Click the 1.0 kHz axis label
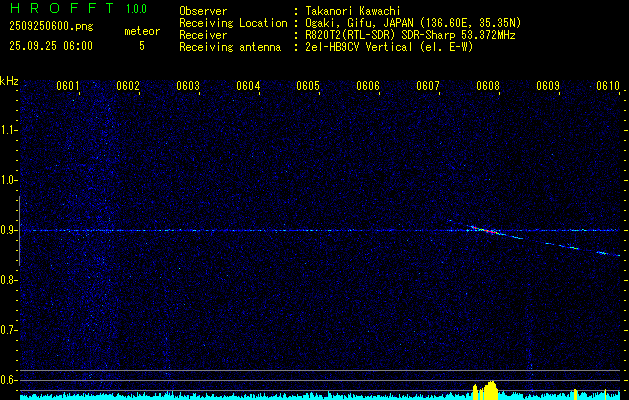The height and width of the screenshot is (400, 629). (x=8, y=181)
